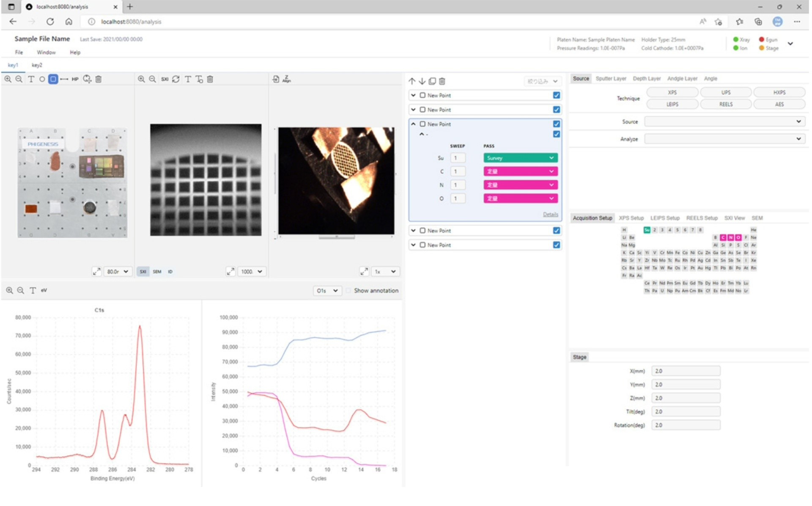The width and height of the screenshot is (812, 506).
Task: Open the Analyze dropdown
Action: (724, 139)
